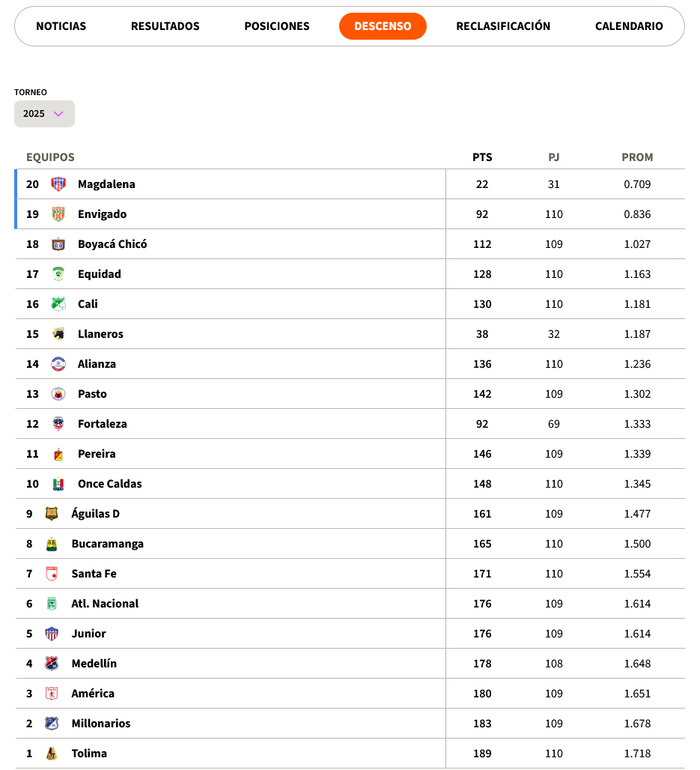Expand the tournament selector chevron arrow
Viewport: 700px width, 770px height.
click(58, 114)
